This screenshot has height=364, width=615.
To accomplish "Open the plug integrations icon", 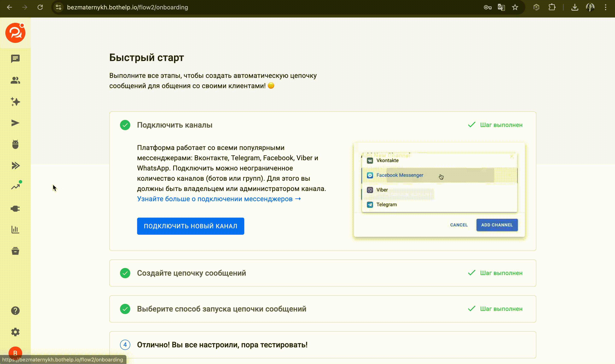I will (15, 208).
